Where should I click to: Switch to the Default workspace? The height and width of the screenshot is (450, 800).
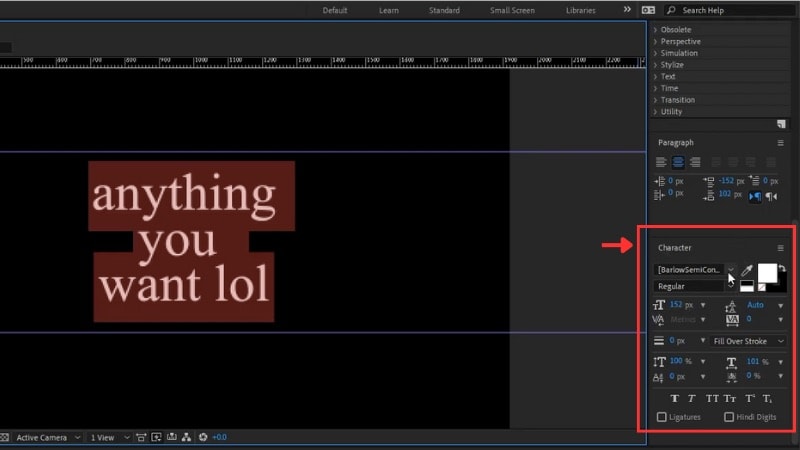(335, 10)
